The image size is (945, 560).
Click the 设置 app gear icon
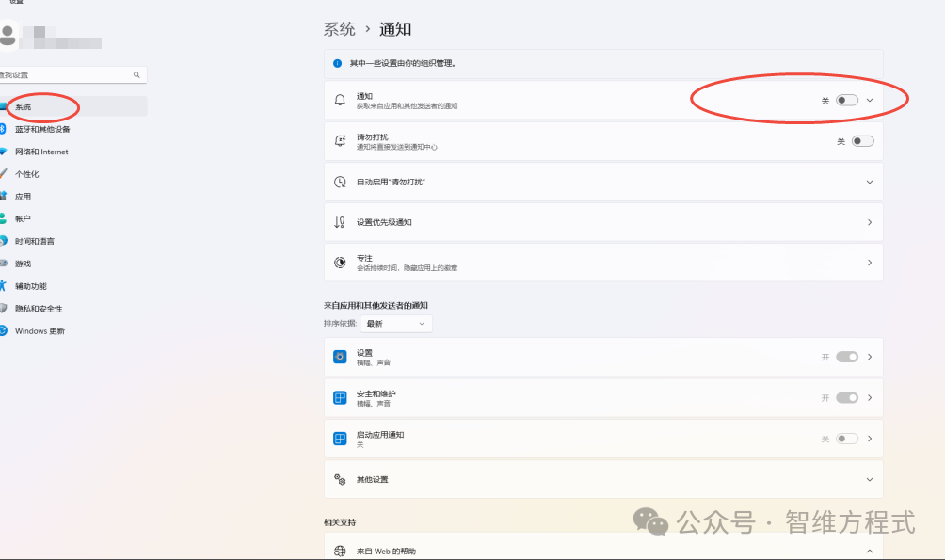click(x=340, y=357)
